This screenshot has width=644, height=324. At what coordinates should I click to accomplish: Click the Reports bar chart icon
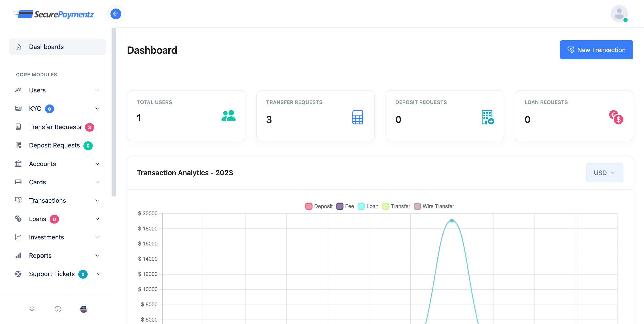coord(18,256)
